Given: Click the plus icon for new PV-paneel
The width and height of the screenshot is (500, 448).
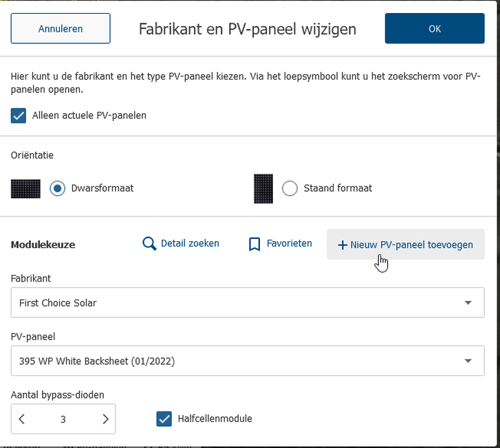Looking at the screenshot, I should pos(343,245).
